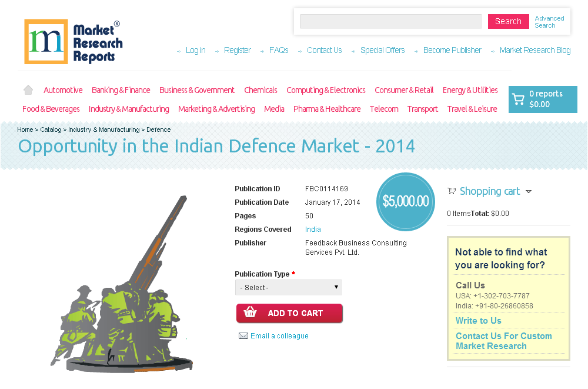Open the Advanced Search link
This screenshot has width=588, height=389.
(x=549, y=21)
